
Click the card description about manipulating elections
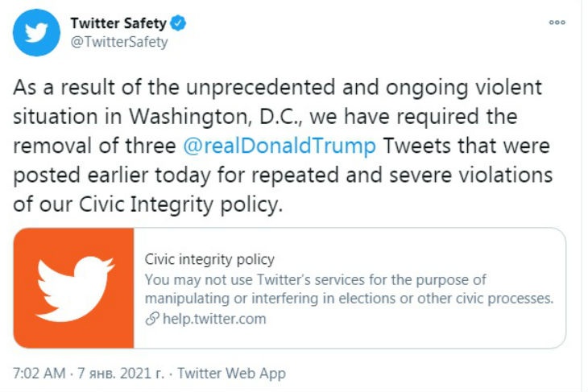349,299
